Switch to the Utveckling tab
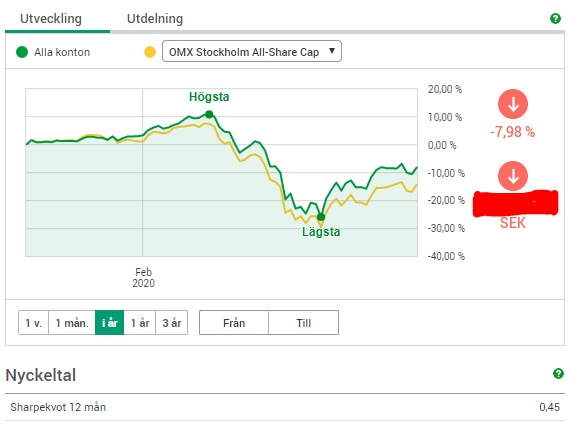 [51, 19]
